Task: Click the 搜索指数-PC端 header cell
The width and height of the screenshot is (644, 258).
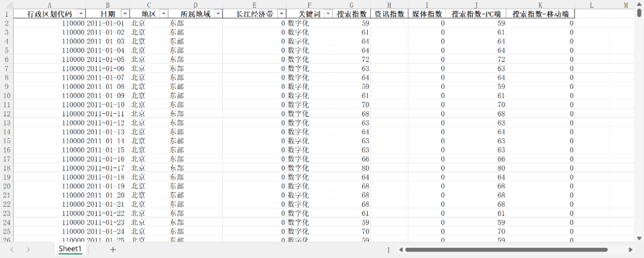Action: pyautogui.click(x=476, y=14)
